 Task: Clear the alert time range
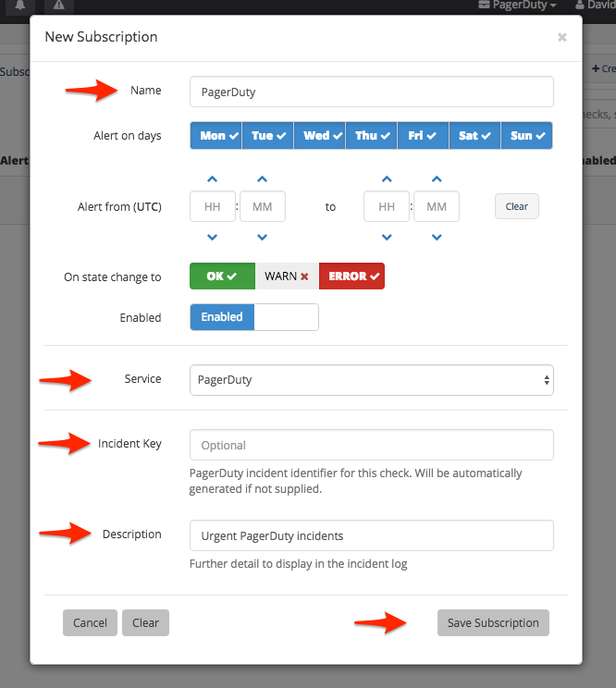[x=516, y=206]
